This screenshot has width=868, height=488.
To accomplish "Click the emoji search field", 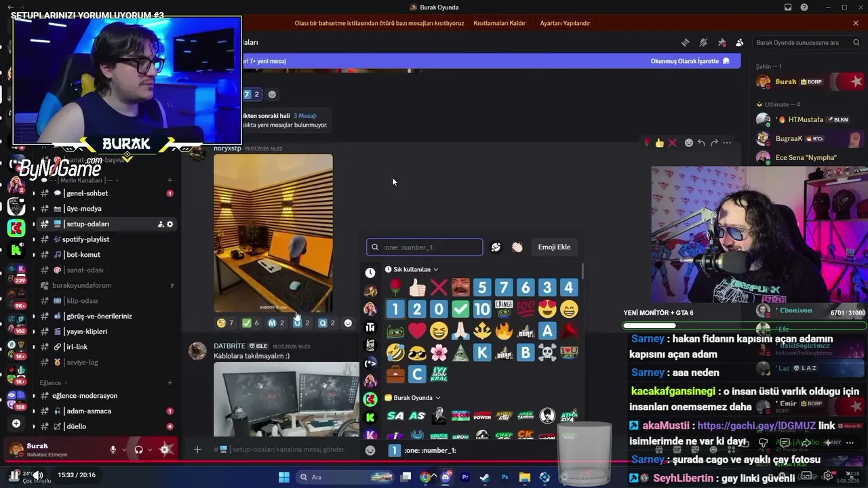I will [x=425, y=247].
